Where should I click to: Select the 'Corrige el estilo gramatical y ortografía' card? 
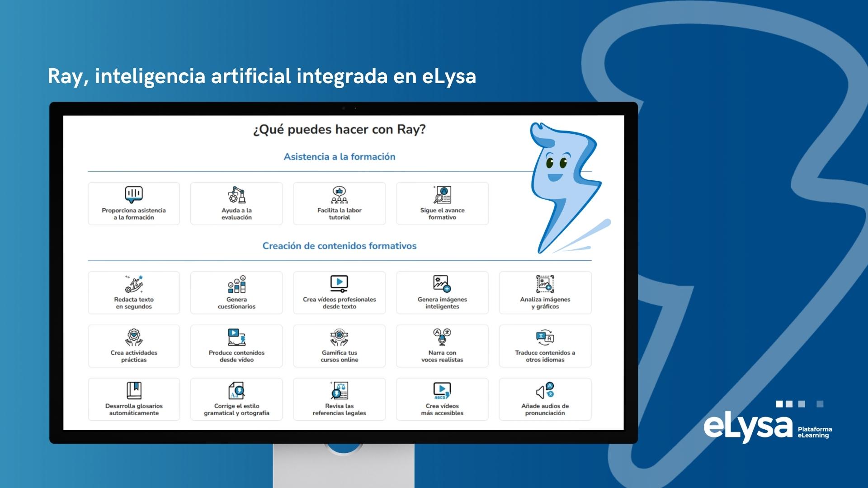tap(236, 399)
